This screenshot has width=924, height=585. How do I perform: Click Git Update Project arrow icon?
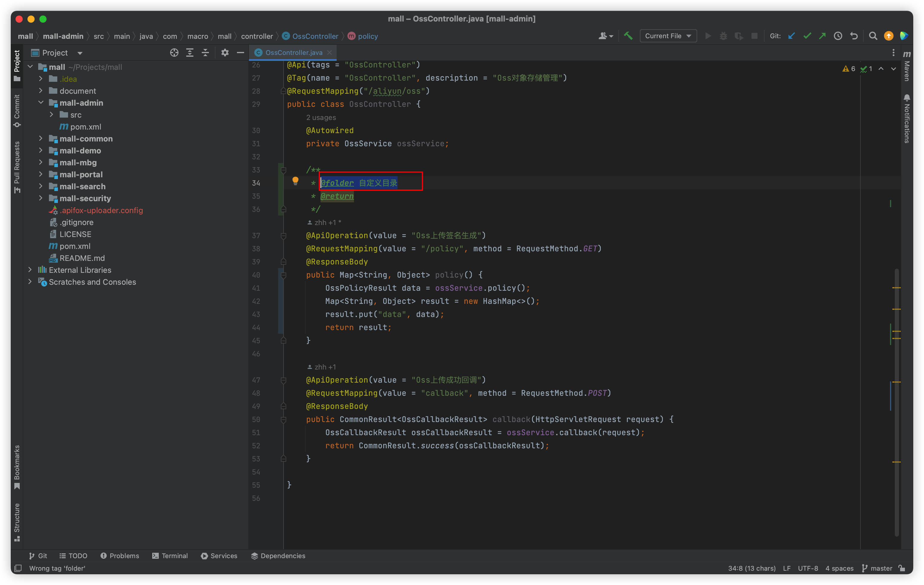pos(791,36)
